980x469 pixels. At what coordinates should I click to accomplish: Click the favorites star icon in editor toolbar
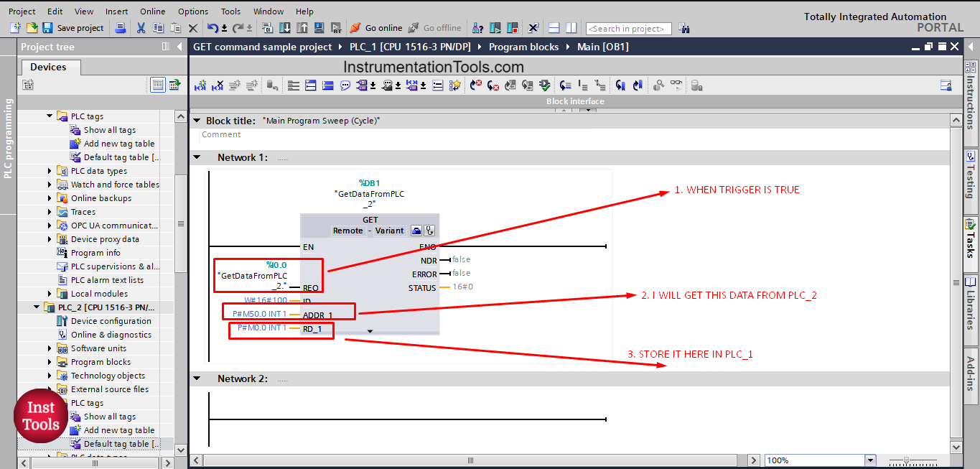(x=455, y=85)
